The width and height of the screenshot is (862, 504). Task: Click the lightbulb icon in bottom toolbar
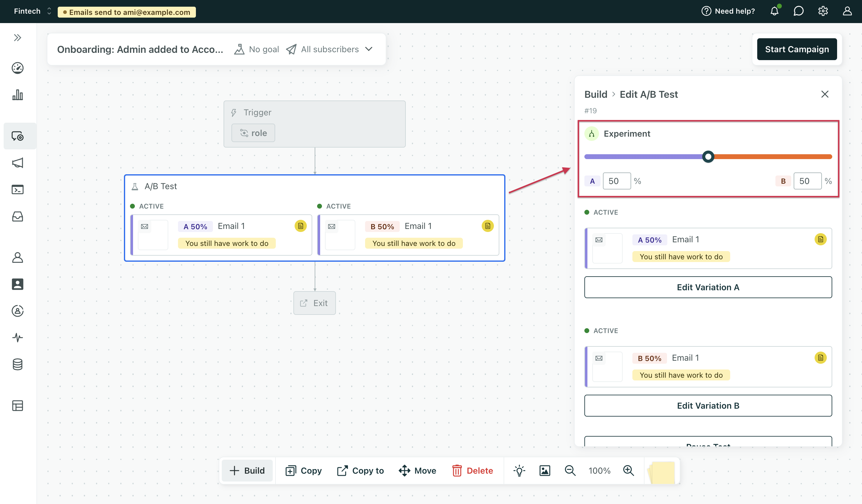tap(519, 471)
